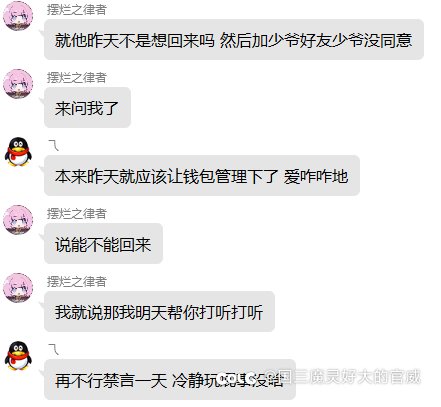Open the pink avatar beside "我就说那我明天帮你打听打听"
The height and width of the screenshot is (407, 441).
(18, 288)
